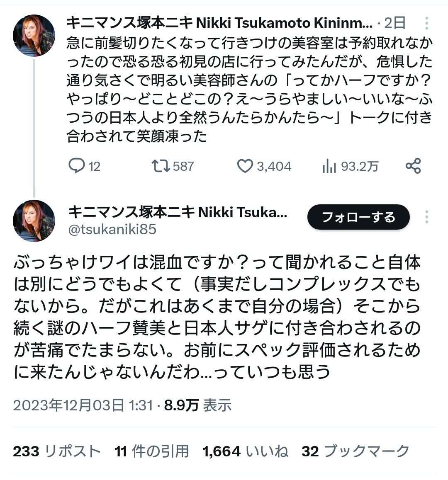Image resolution: width=448 pixels, height=480 pixels.
Task: Open three-dot menu on the first tweet
Action: (426, 23)
